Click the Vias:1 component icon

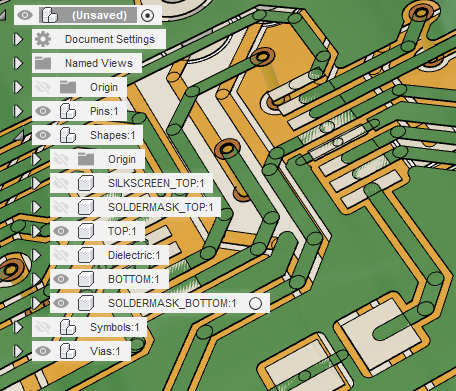[68, 351]
